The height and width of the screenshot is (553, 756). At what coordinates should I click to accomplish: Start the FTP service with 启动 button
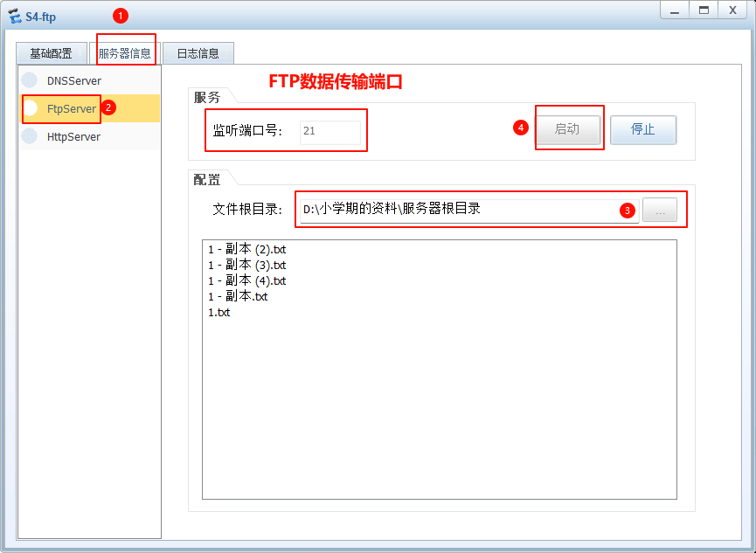point(568,129)
